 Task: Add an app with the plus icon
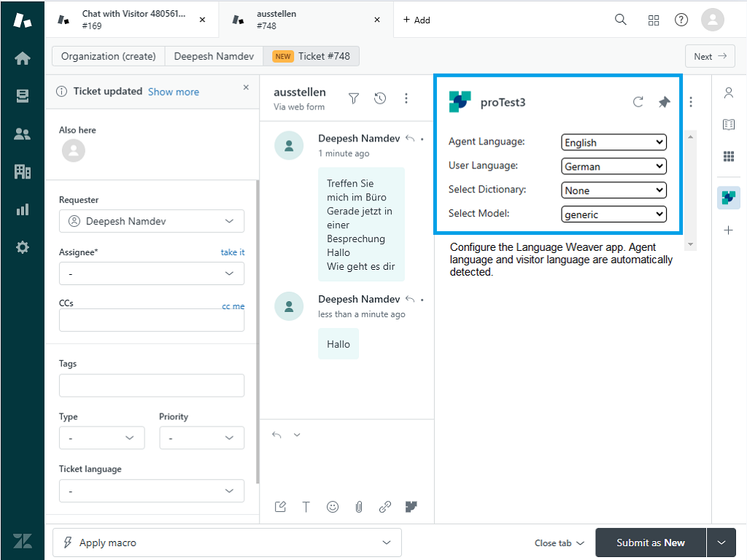[x=729, y=230]
